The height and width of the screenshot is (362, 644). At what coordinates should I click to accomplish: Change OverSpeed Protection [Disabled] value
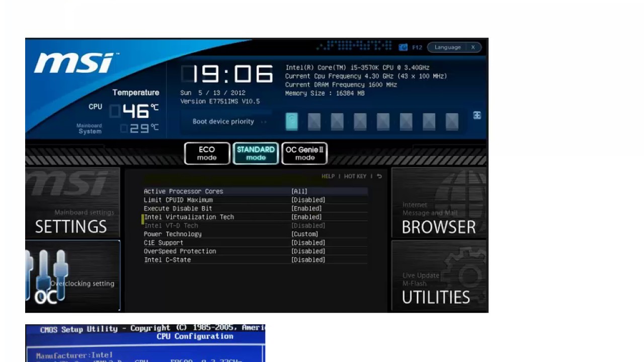(308, 251)
